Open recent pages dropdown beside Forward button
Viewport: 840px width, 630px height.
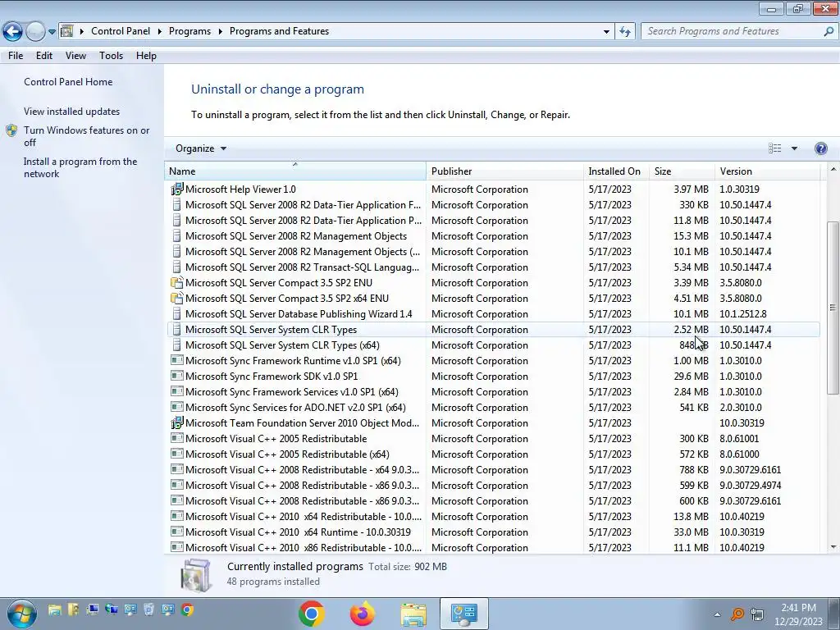[x=52, y=32]
